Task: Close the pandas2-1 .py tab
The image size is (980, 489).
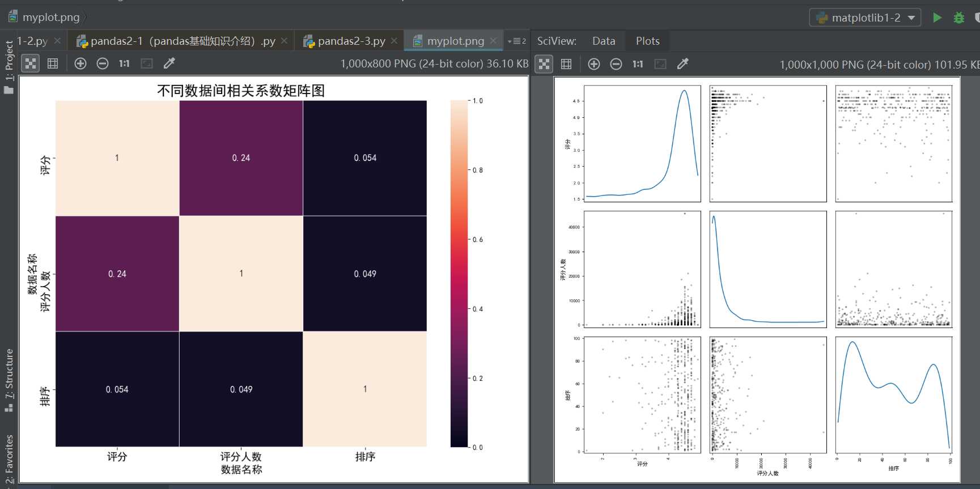Action: (284, 41)
